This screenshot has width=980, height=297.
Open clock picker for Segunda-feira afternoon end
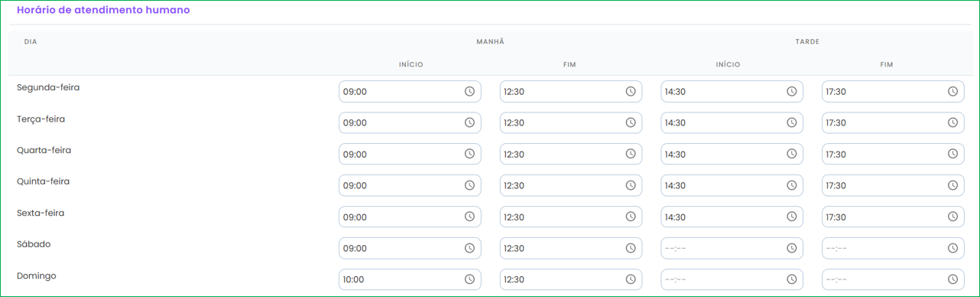point(953,91)
